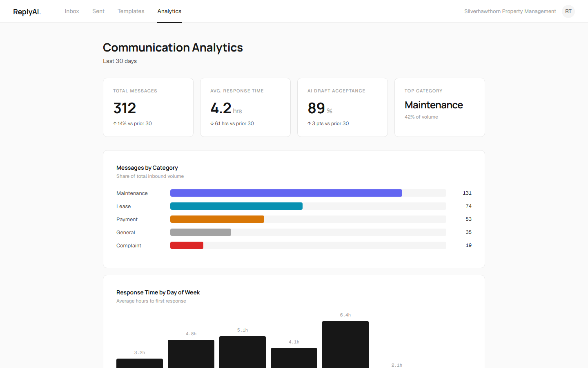Click the Last 30 days label

[x=120, y=61]
